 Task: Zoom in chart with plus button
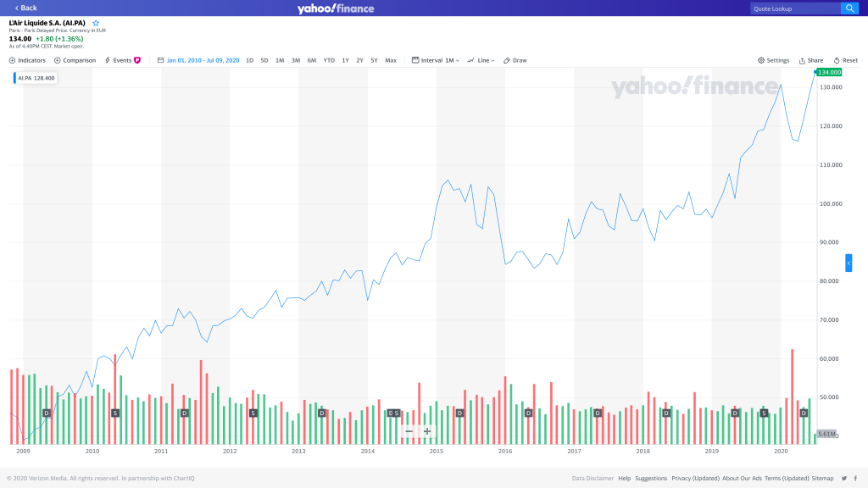(427, 431)
